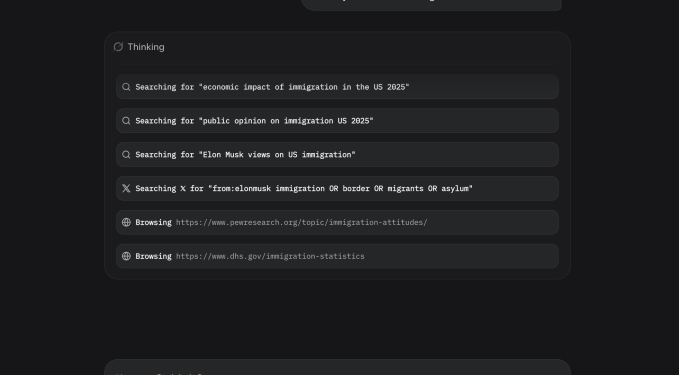This screenshot has height=375, width=679.
Task: Open the dhs.gov immigration-statistics link
Action: pos(270,256)
